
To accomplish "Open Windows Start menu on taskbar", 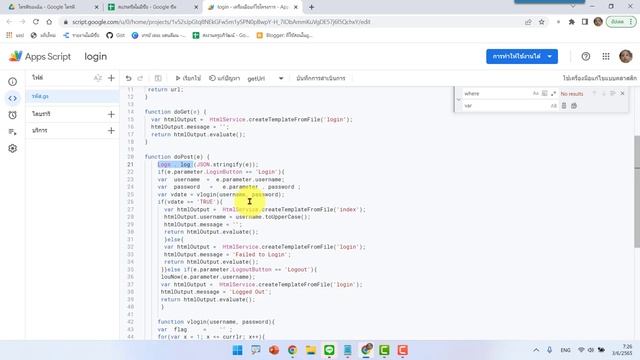I will (237, 350).
